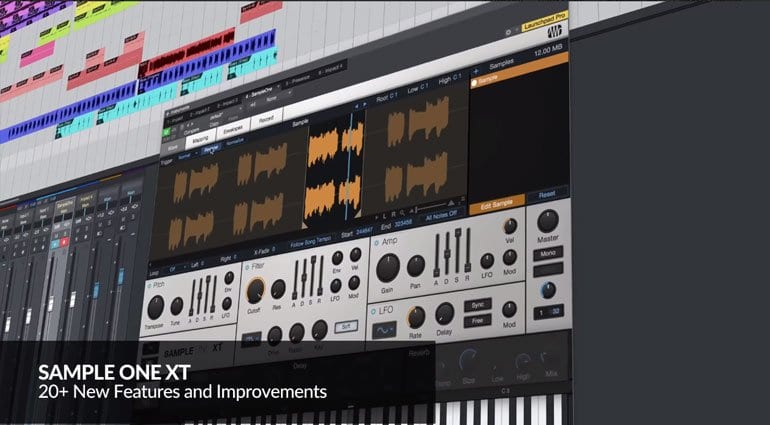Enable Follow Song Tempo
770x425 pixels.
click(311, 244)
